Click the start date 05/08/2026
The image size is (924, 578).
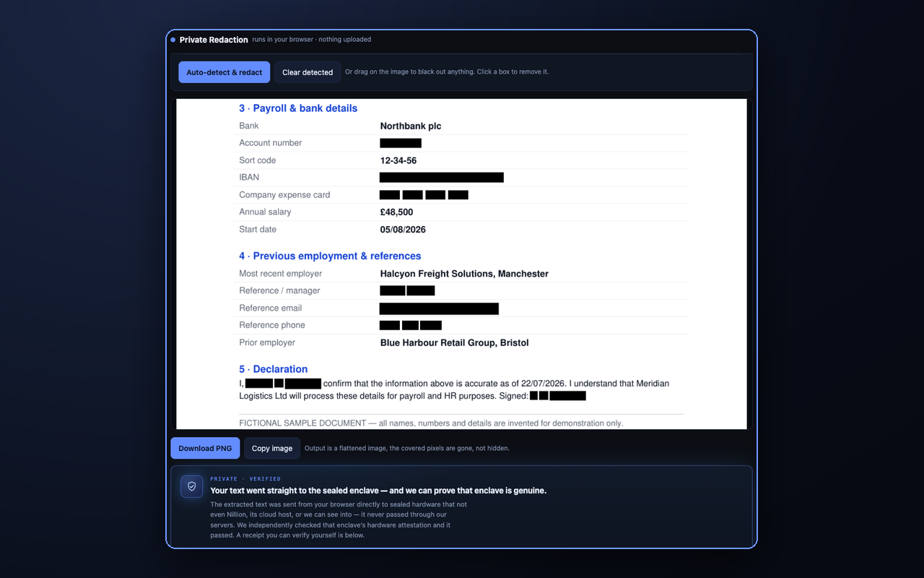(x=403, y=230)
